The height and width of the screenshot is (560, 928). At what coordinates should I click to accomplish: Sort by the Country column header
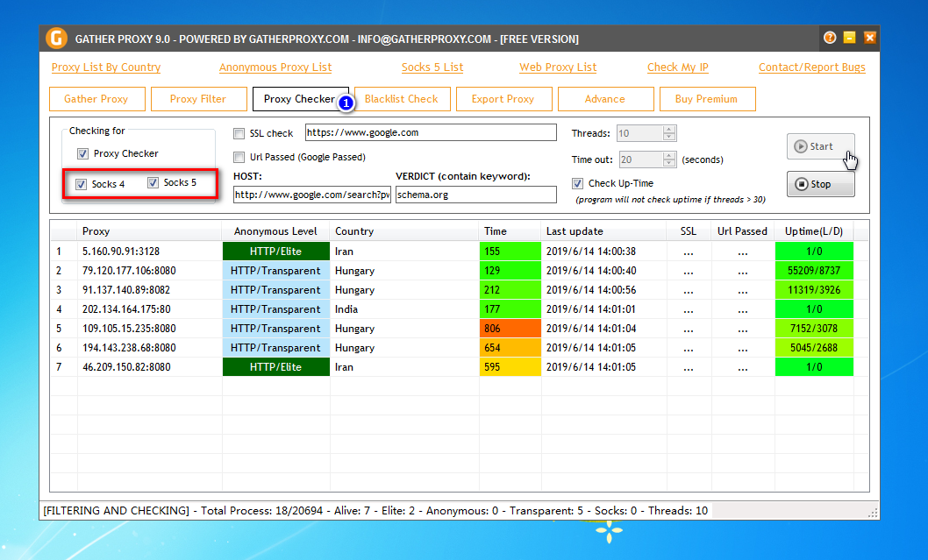403,231
